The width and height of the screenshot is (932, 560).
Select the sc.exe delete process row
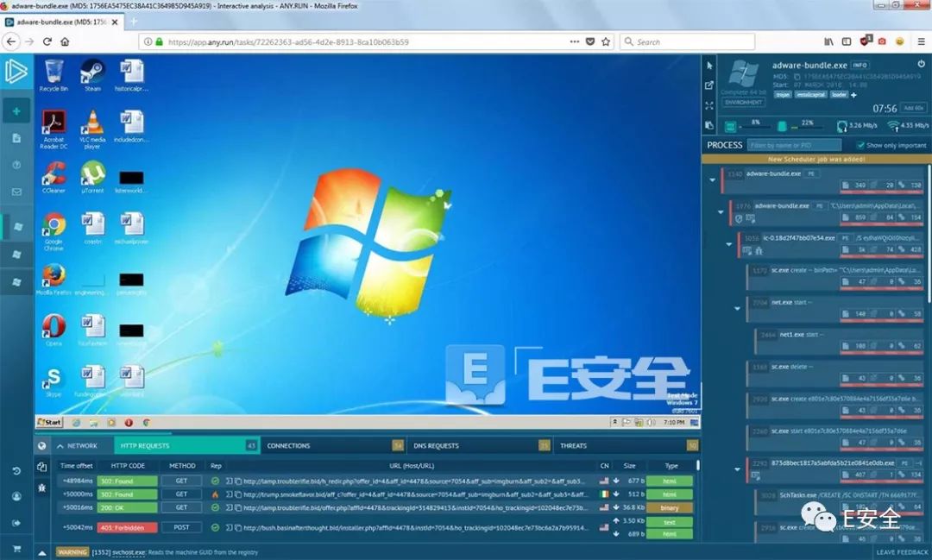(x=834, y=373)
